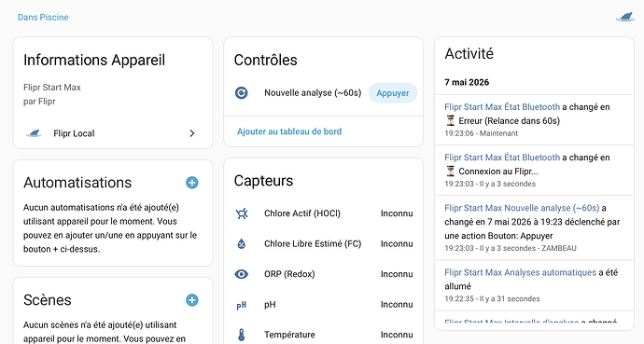Screen dimensions: 644x344
Task: Open État Bluetooth link in Erreur entry
Action: (502, 107)
